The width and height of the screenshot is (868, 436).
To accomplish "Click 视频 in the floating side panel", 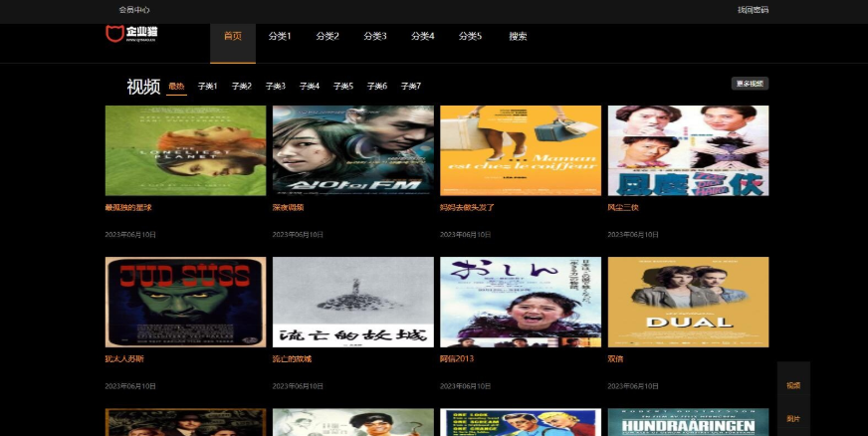I will 793,385.
